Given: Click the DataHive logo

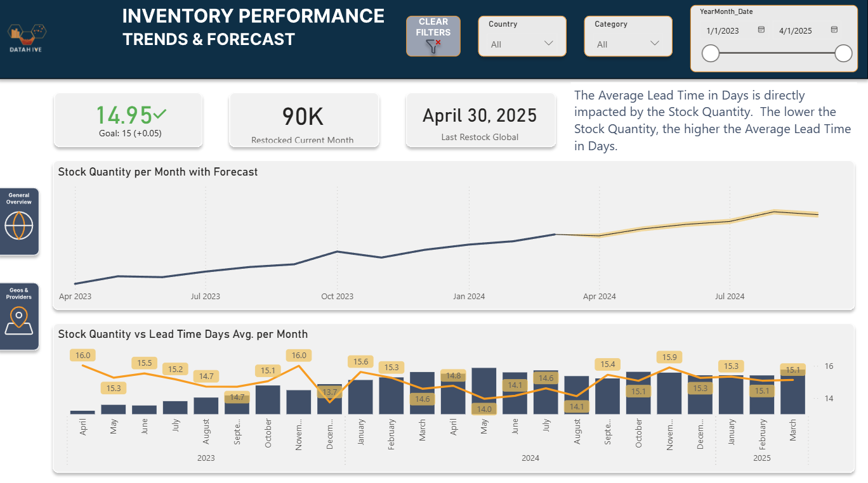Looking at the screenshot, I should point(27,39).
